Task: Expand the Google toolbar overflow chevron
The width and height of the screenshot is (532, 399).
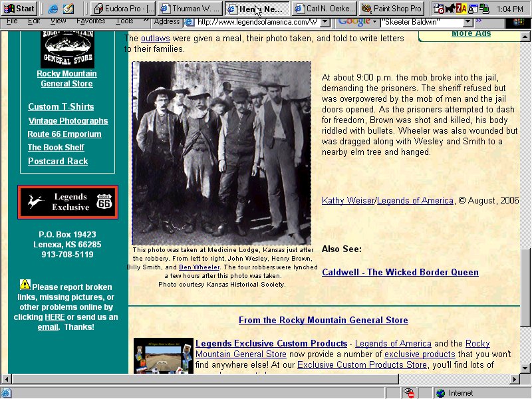Action: coord(478,21)
